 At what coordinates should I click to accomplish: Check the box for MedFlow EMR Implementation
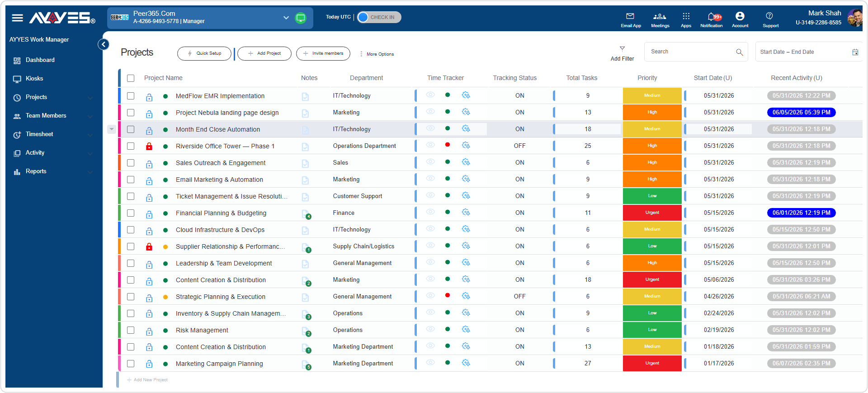pyautogui.click(x=131, y=96)
